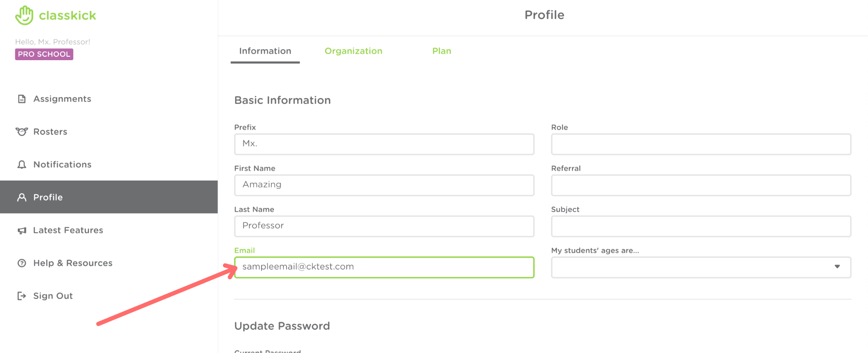This screenshot has height=353, width=868.
Task: Switch to the Organization tab
Action: (x=353, y=51)
